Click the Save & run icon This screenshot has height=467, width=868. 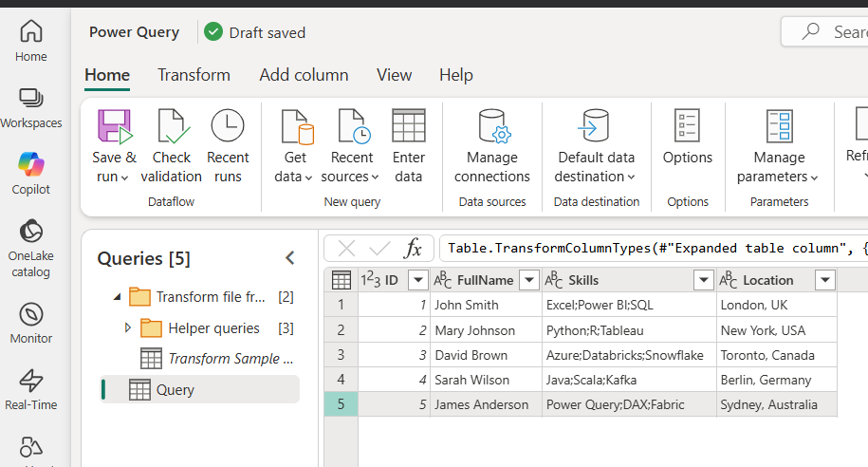[114, 127]
